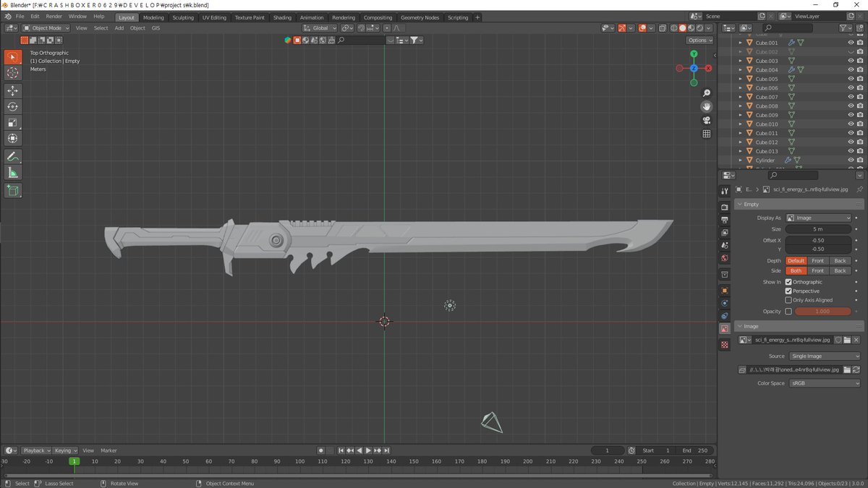Click the green Y axis on the navigation gizmo
This screenshot has height=488, width=868.
[694, 54]
